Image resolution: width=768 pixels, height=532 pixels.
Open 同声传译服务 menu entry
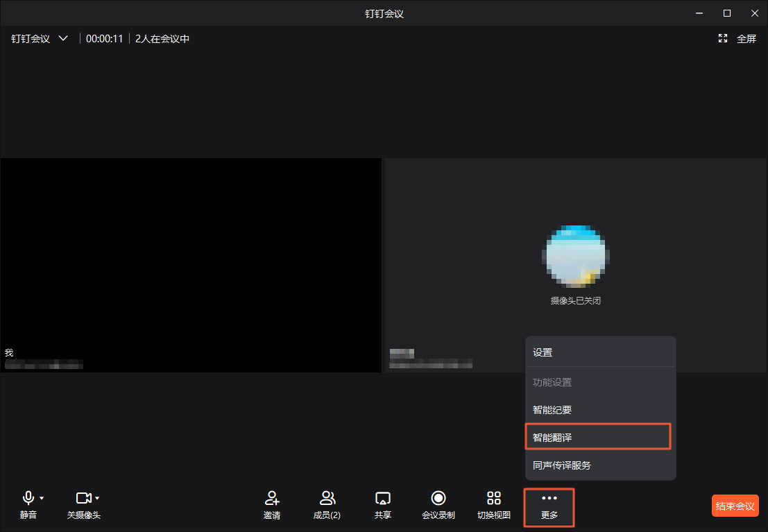click(x=601, y=465)
